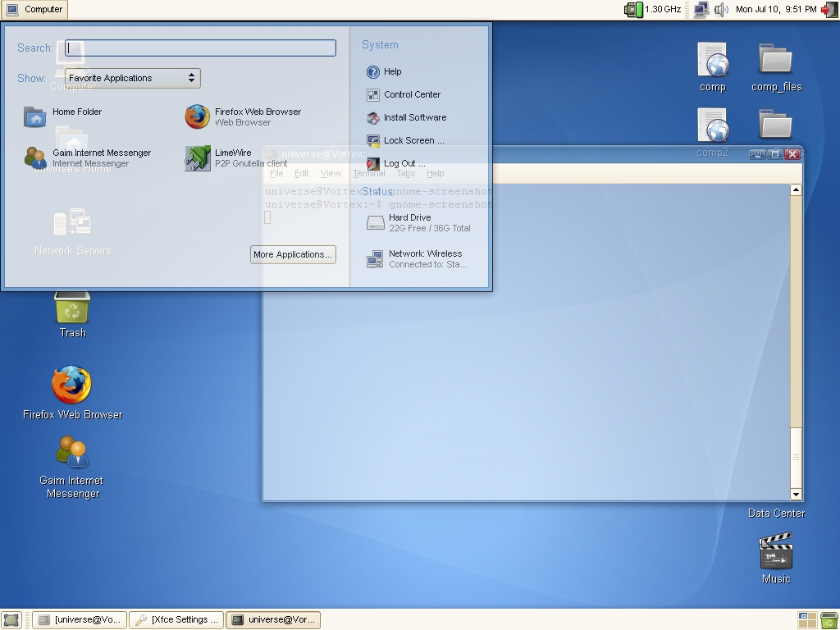
Task: Open the View menu in the terminal
Action: coord(331,173)
